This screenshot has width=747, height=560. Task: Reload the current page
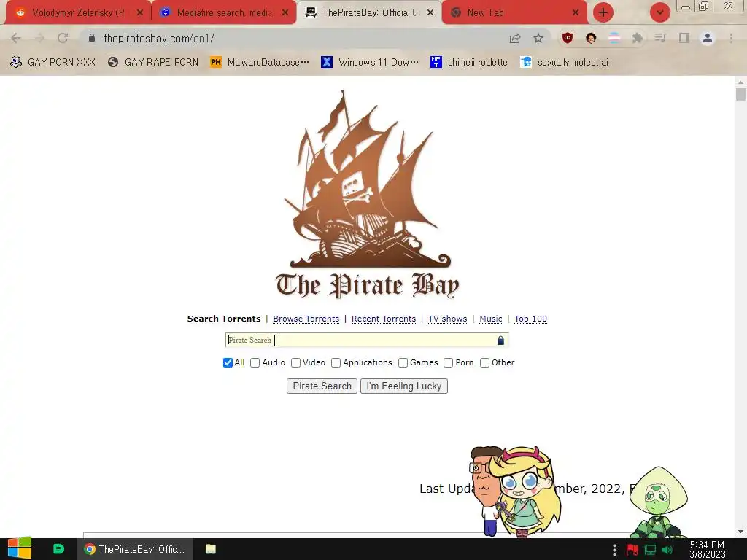(63, 38)
